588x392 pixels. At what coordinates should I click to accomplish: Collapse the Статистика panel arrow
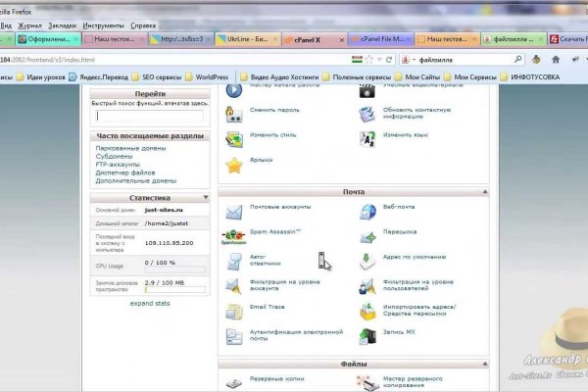tap(205, 197)
